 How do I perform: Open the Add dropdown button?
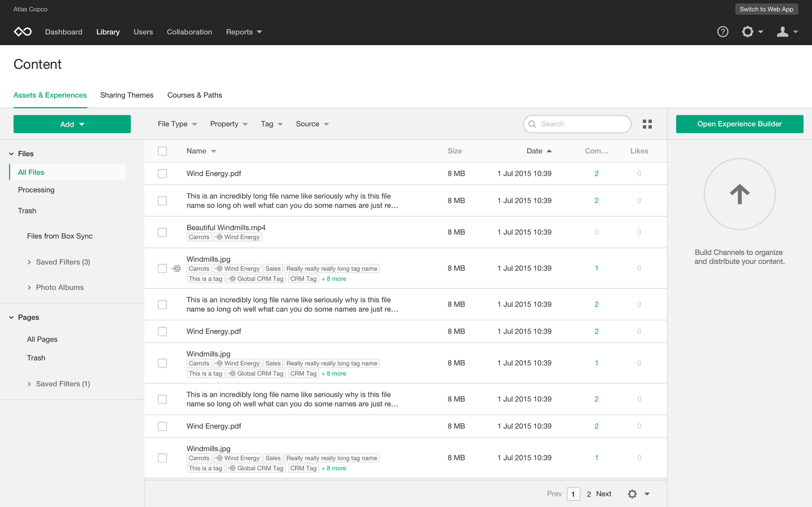point(72,124)
